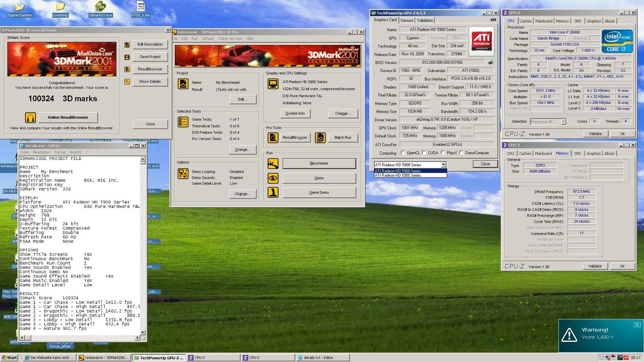Enable the DirectCompute checkbox
This screenshot has width=644, height=362.
click(461, 153)
